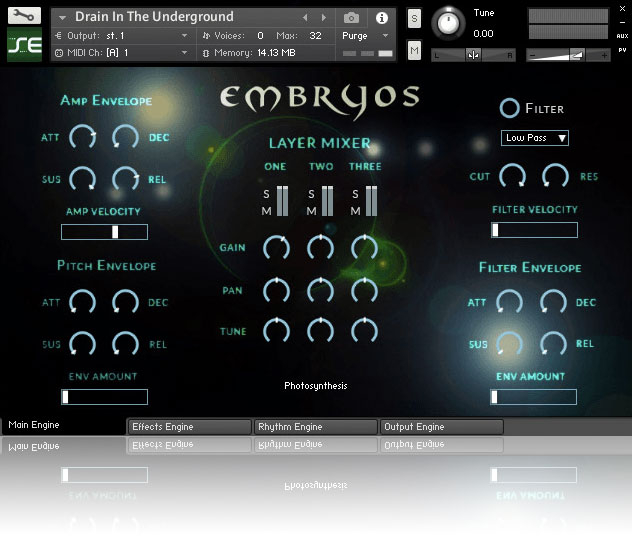This screenshot has width=632, height=536.
Task: Open the Low Pass filter type dropdown
Action: point(534,138)
